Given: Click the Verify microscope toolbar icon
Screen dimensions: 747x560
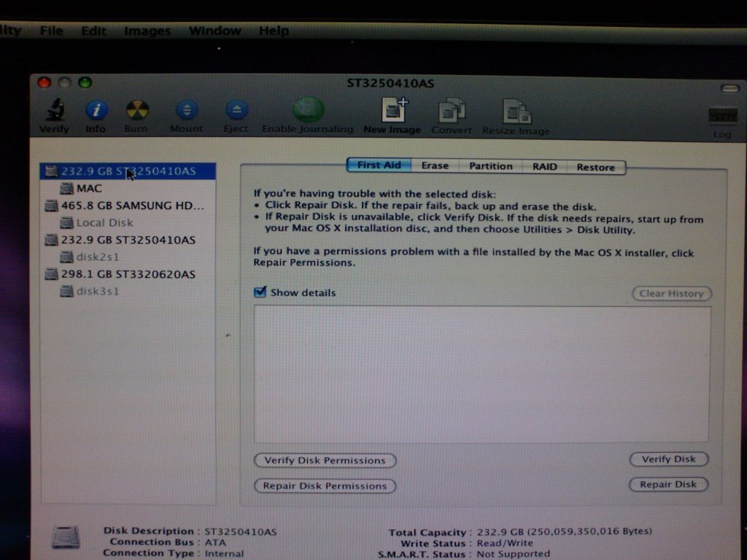Looking at the screenshot, I should tap(55, 111).
